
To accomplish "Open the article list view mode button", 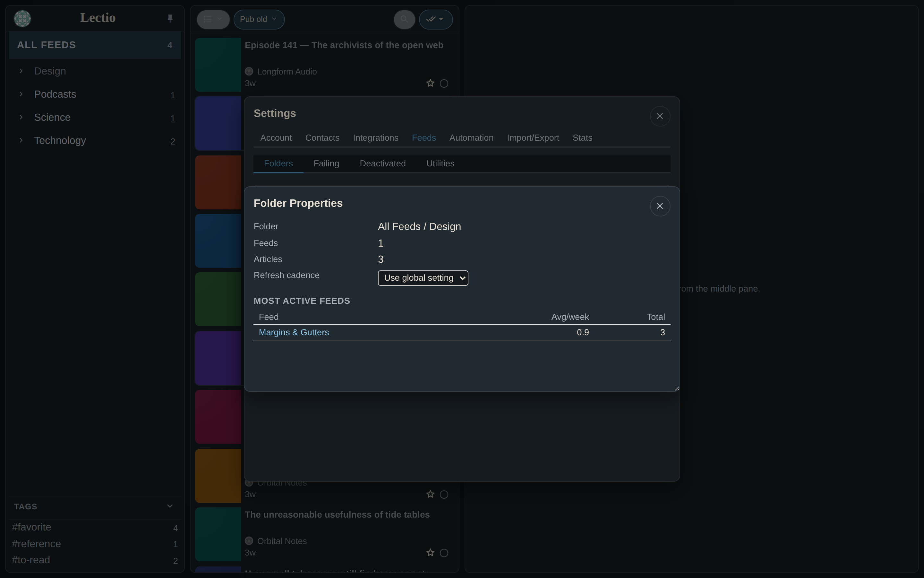I will [x=213, y=19].
